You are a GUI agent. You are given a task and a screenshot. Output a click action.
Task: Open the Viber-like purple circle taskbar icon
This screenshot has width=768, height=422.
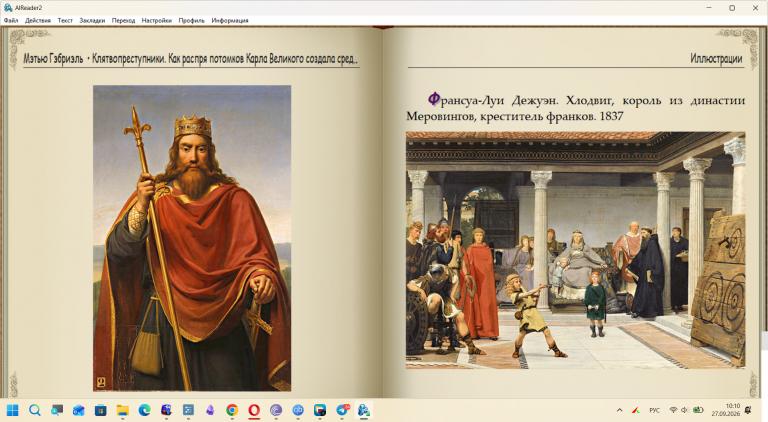[276, 410]
